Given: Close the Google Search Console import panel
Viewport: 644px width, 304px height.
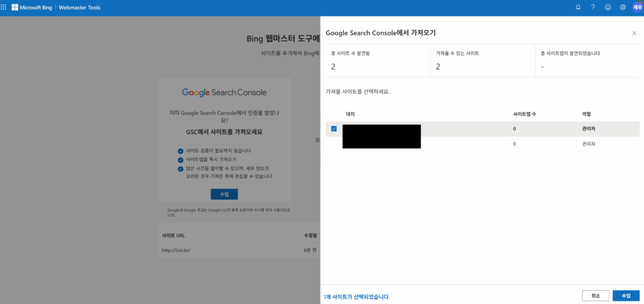Looking at the screenshot, I should coord(634,33).
